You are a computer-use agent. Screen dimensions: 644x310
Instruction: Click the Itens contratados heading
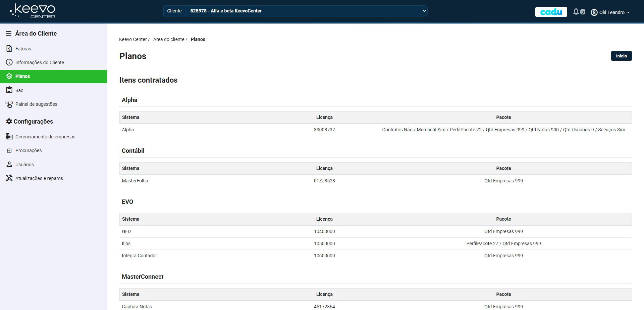148,80
